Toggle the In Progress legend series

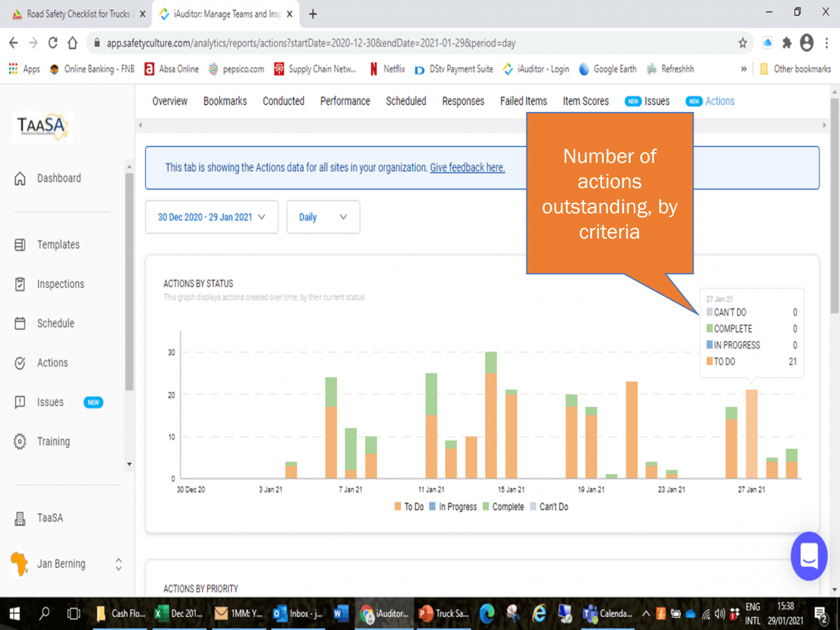[453, 507]
